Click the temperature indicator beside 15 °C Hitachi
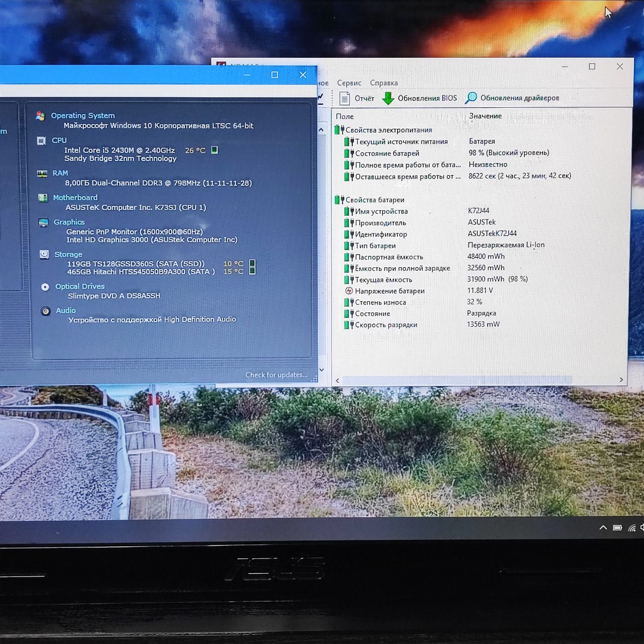 coord(253,271)
